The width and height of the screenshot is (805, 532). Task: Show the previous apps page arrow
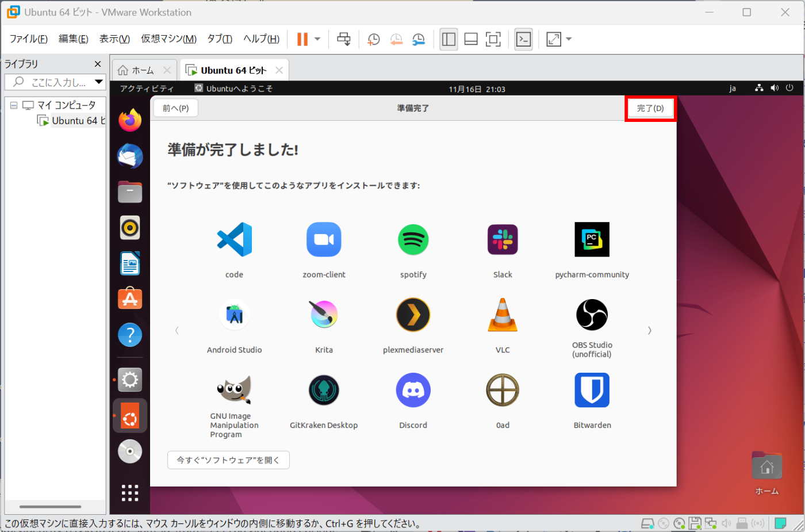(177, 330)
